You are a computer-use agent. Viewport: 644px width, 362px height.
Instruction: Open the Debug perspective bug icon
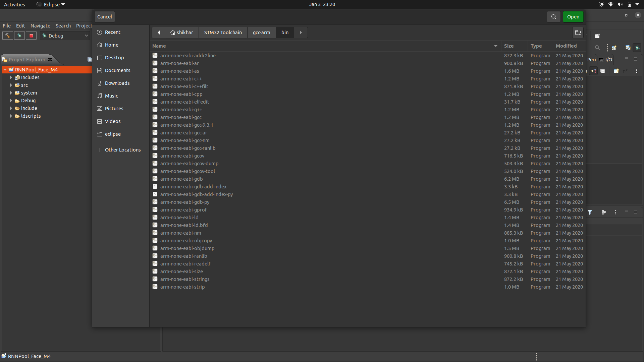[637, 48]
